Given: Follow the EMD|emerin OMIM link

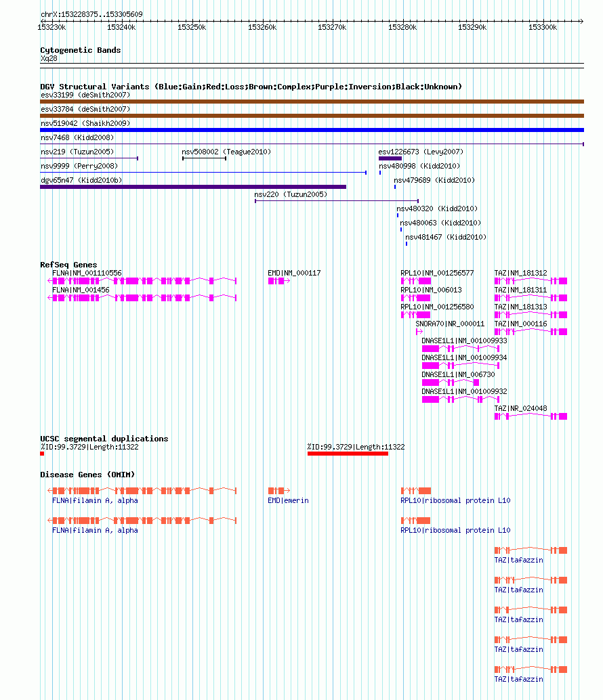Looking at the screenshot, I should 288,501.
